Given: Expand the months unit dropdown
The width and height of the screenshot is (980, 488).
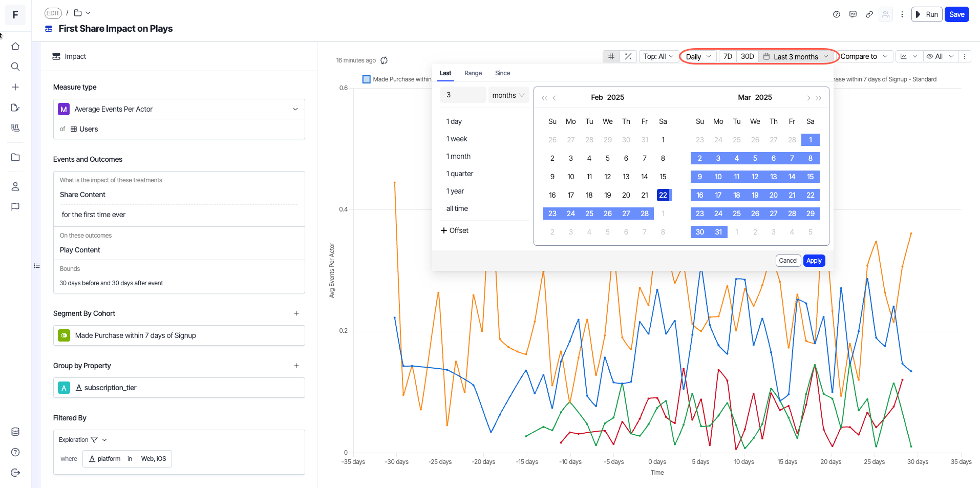Looking at the screenshot, I should pos(508,95).
